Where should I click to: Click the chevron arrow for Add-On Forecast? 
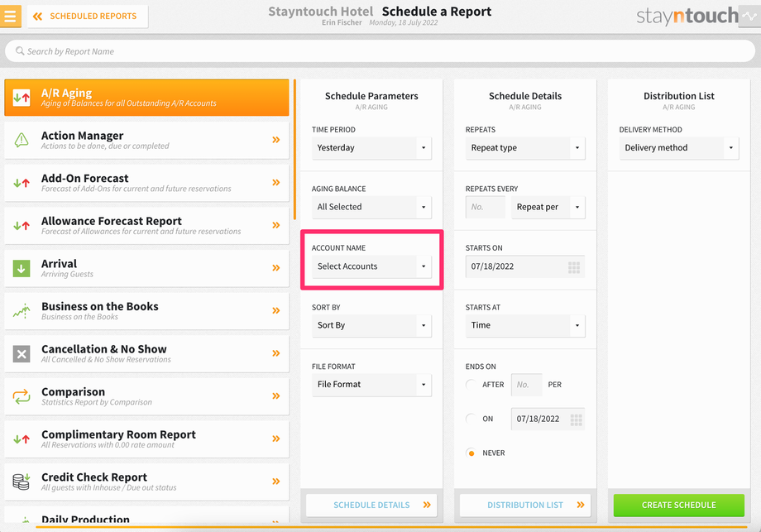coord(276,183)
